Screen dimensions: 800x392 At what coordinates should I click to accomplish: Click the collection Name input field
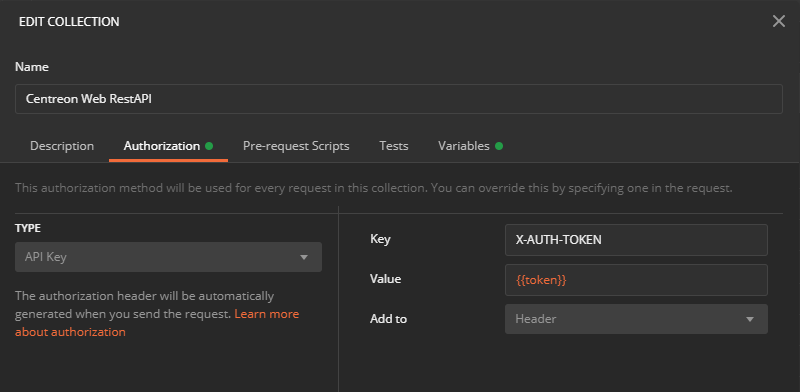[x=398, y=99]
